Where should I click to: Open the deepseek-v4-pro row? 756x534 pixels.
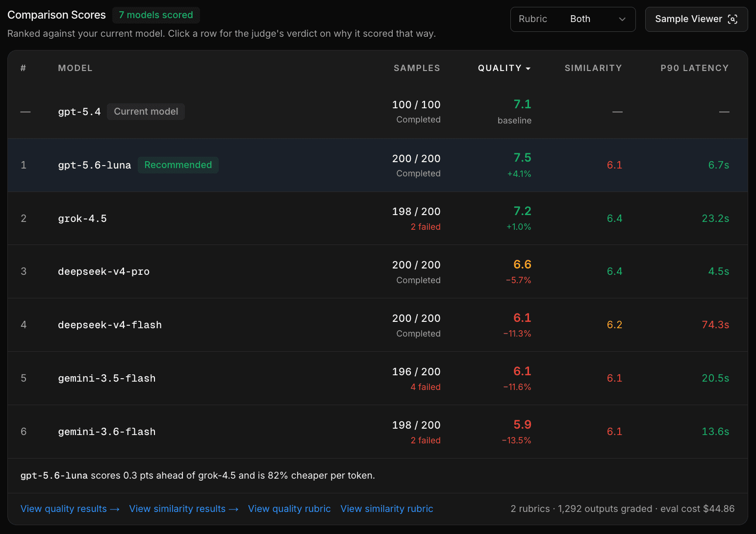click(378, 271)
